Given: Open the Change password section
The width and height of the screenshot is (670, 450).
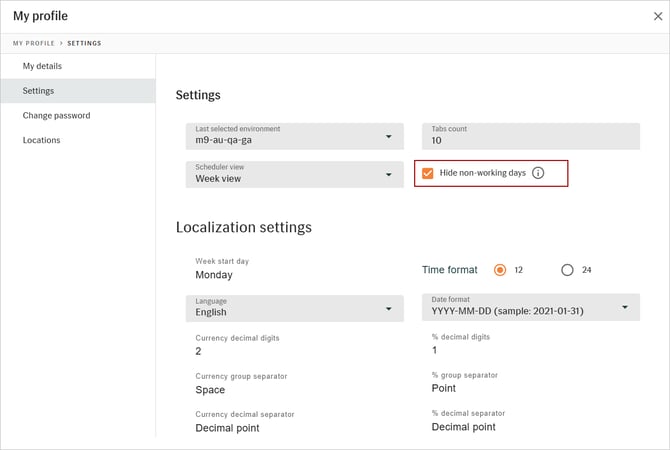Looking at the screenshot, I should pos(78,115).
